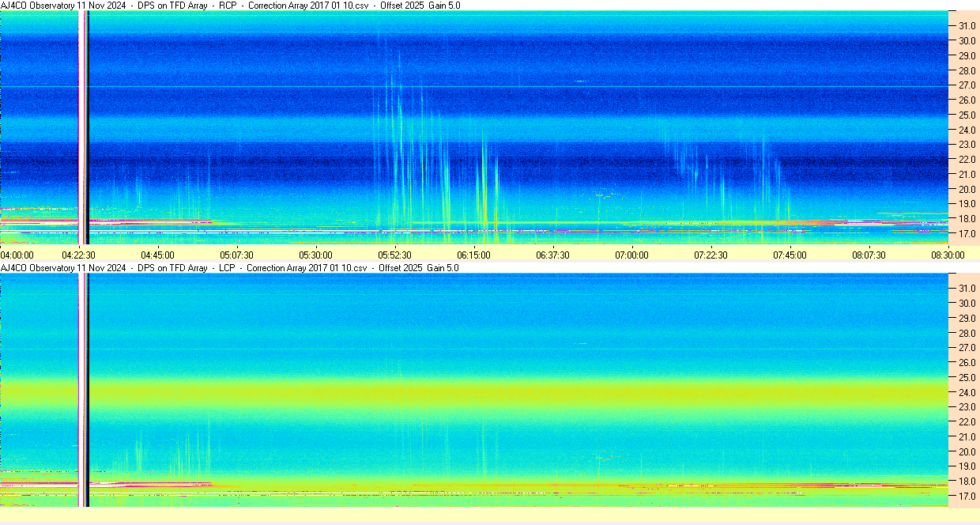Click 25.0 frequency label in LCP panel
The height and width of the screenshot is (525, 980).
click(967, 377)
